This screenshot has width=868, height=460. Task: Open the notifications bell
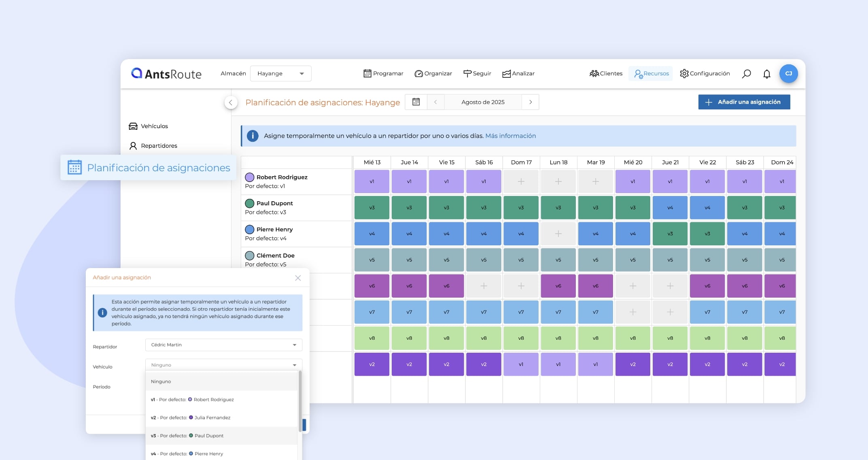coord(766,74)
